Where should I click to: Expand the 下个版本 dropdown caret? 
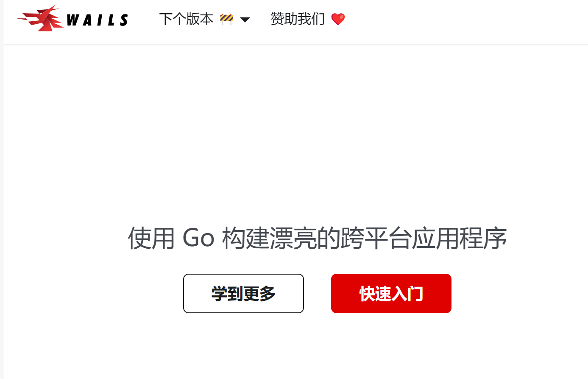[x=245, y=20]
